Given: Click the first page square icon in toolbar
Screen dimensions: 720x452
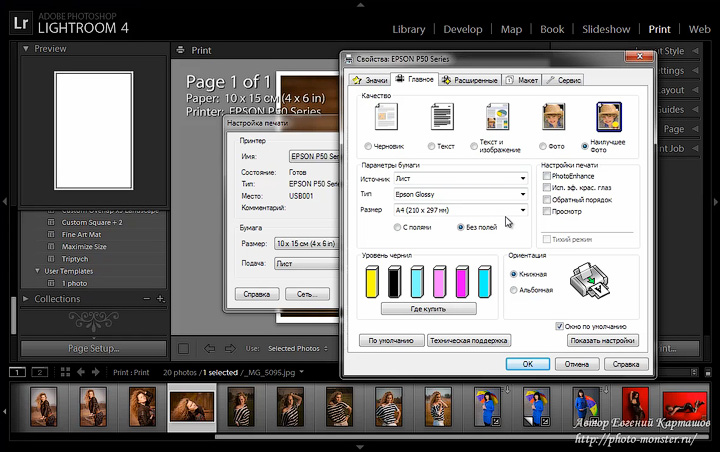Looking at the screenshot, I should (x=183, y=349).
